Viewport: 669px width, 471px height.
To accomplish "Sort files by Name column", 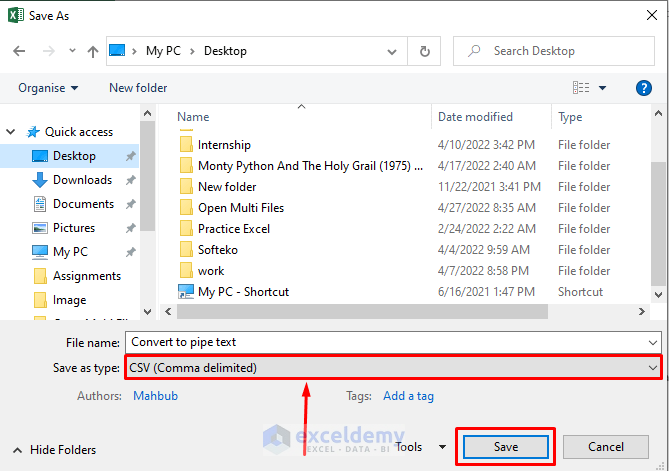I will [193, 117].
